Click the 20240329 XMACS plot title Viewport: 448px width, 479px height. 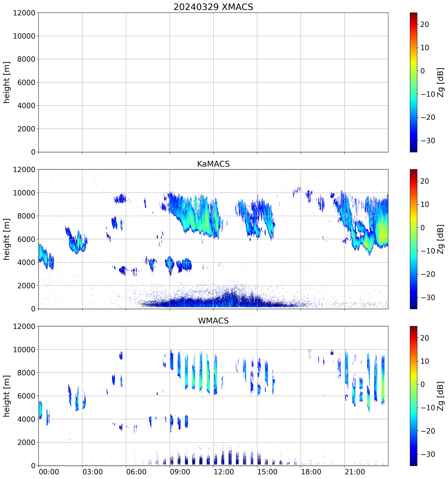pos(213,7)
